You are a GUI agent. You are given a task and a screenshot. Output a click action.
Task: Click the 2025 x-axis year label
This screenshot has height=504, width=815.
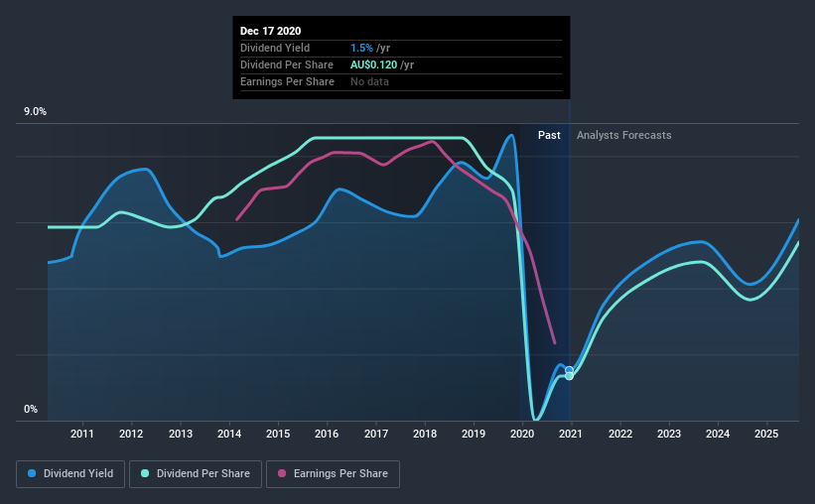(766, 434)
